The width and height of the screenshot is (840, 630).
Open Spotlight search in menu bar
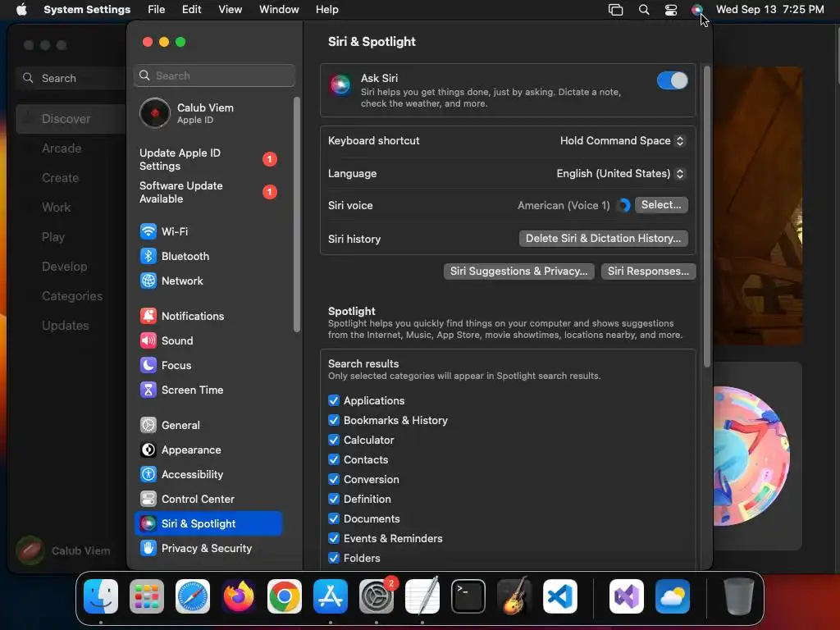click(x=644, y=10)
